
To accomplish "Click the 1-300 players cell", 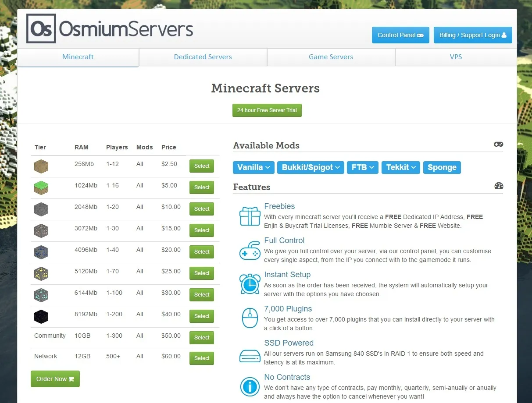I will 114,336.
